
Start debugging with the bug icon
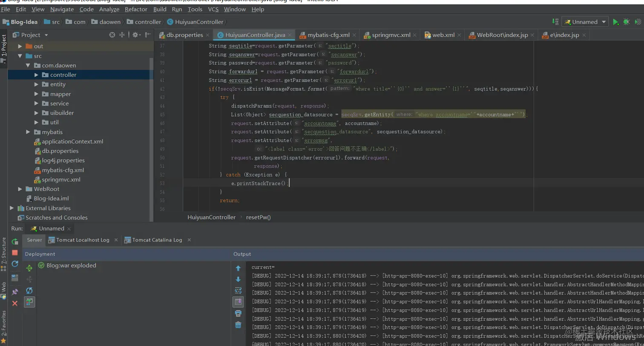pos(626,22)
